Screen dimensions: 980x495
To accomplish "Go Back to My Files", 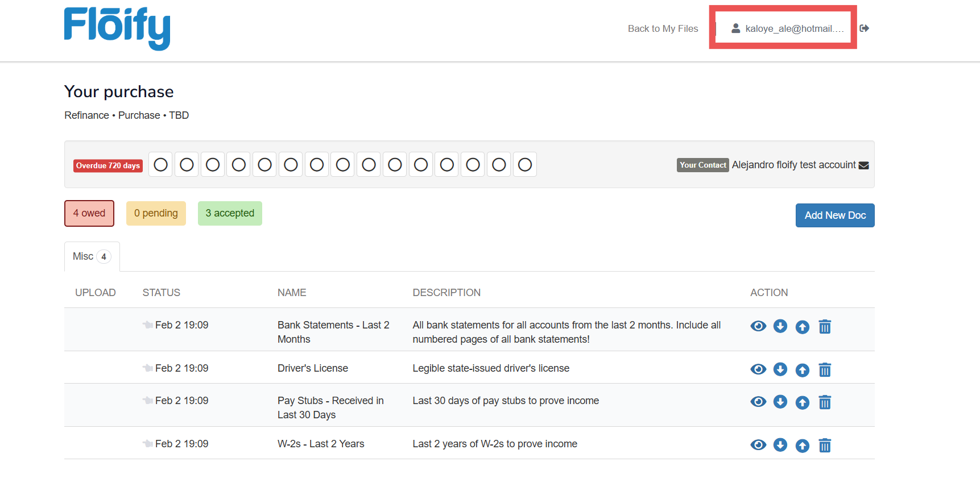I will pyautogui.click(x=663, y=28).
